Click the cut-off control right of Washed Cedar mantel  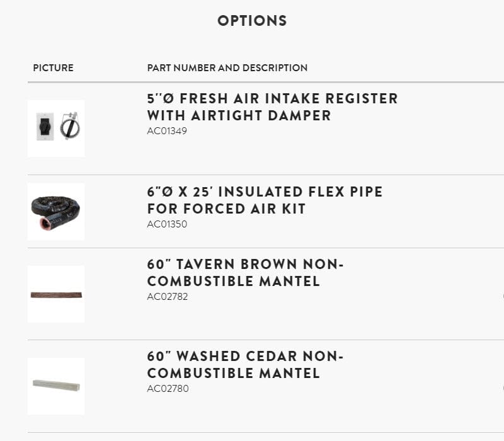tap(502, 386)
